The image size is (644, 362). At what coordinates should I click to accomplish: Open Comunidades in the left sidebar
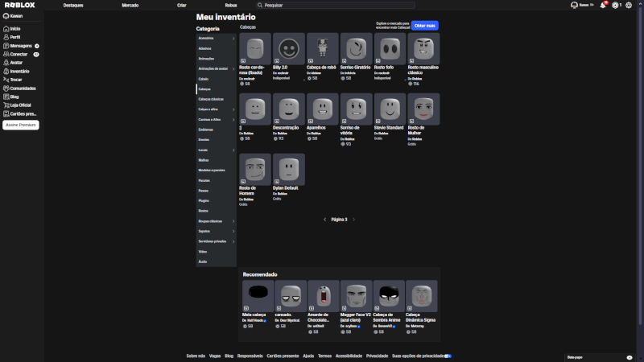(x=19, y=88)
